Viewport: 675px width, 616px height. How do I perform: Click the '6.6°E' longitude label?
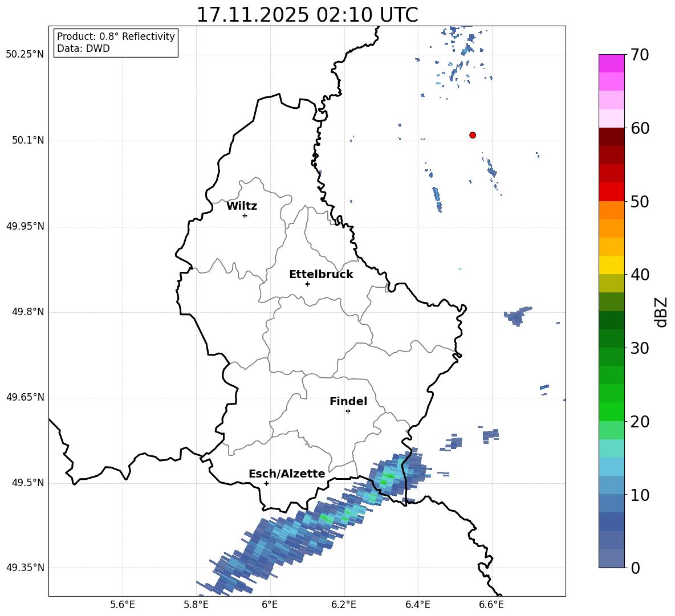[x=491, y=605]
